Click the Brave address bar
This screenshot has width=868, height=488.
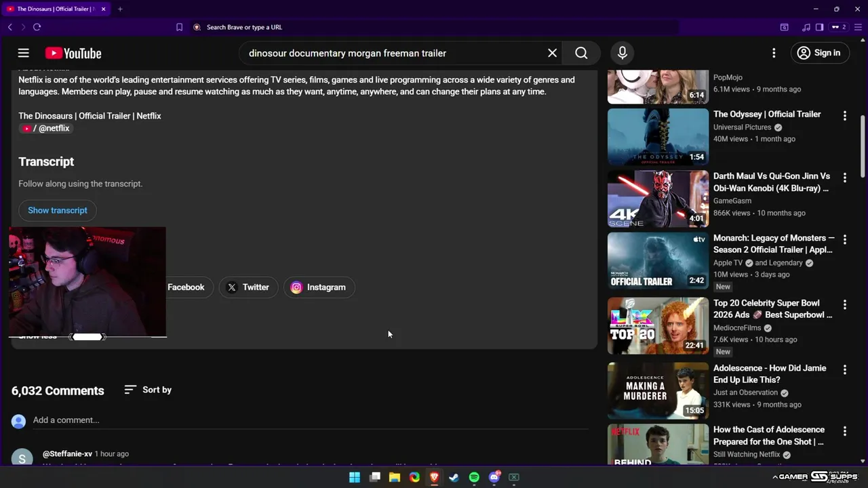coord(434,27)
